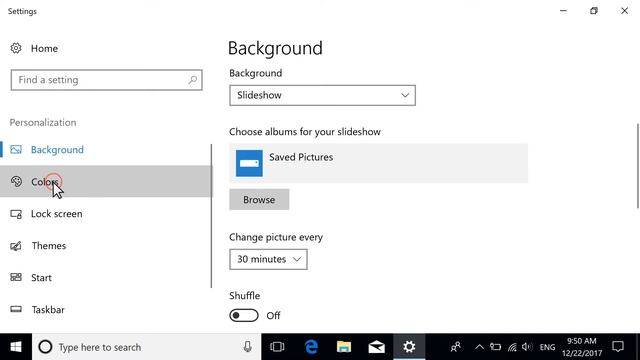This screenshot has height=360, width=640.
Task: Open the Start section
Action: tap(41, 278)
